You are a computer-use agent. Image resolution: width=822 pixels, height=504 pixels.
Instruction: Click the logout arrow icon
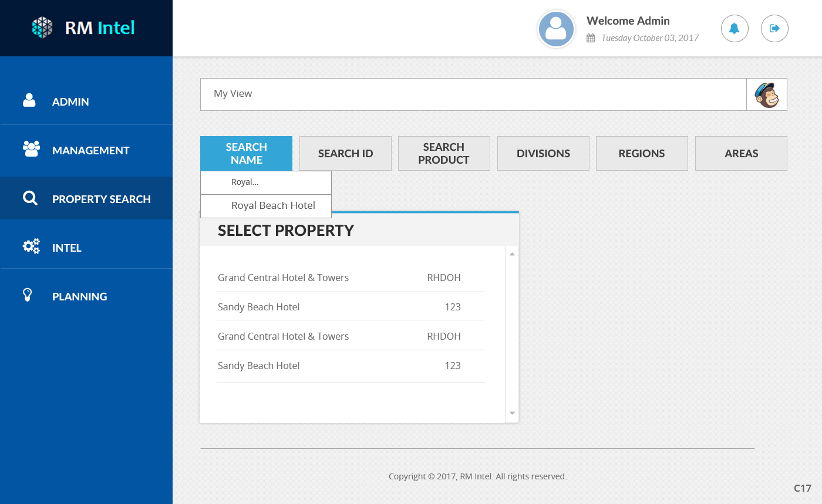tap(774, 28)
